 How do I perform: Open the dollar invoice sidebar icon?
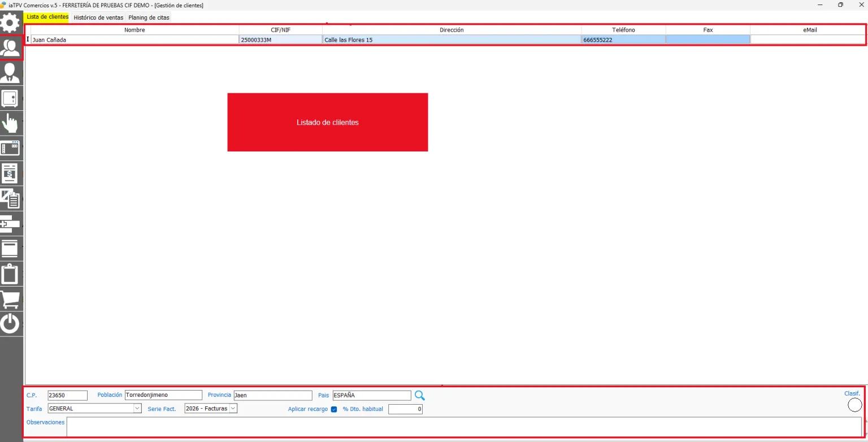click(x=10, y=173)
